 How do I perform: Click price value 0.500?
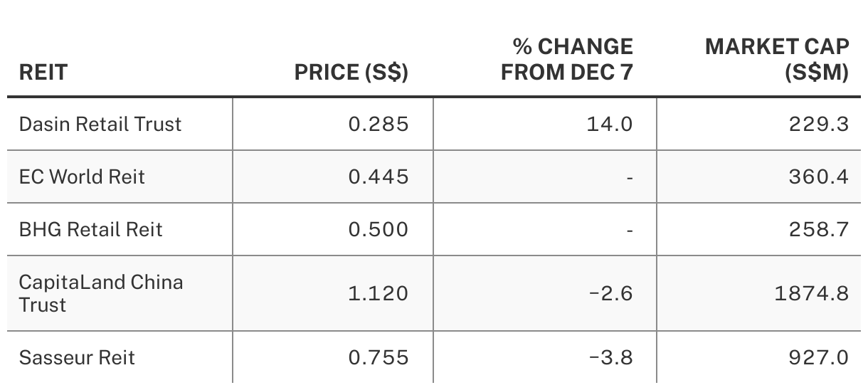(379, 229)
